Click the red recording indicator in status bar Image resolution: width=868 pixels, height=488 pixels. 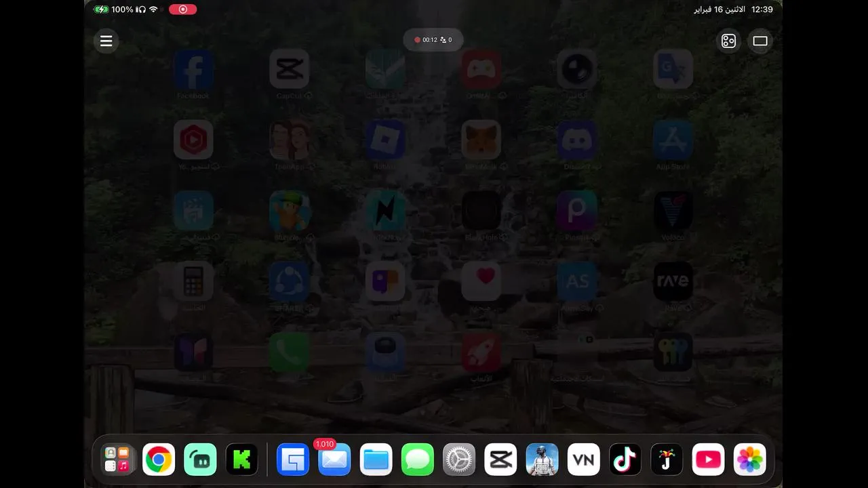[x=182, y=9]
